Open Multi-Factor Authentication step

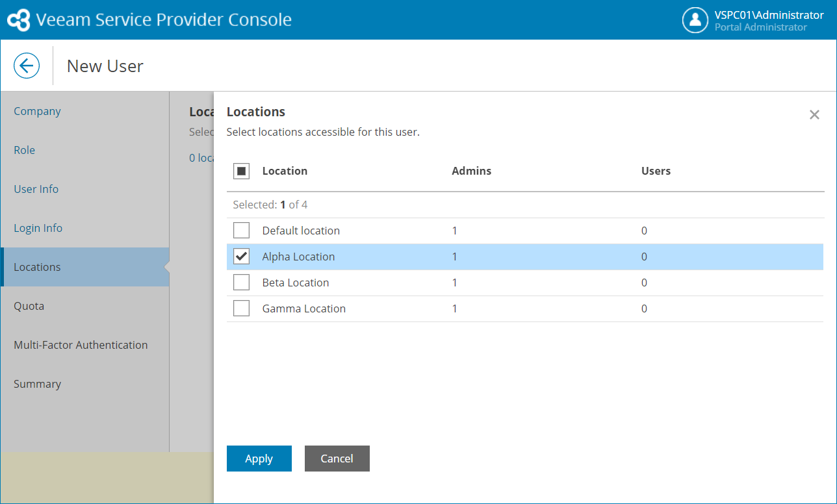point(81,345)
